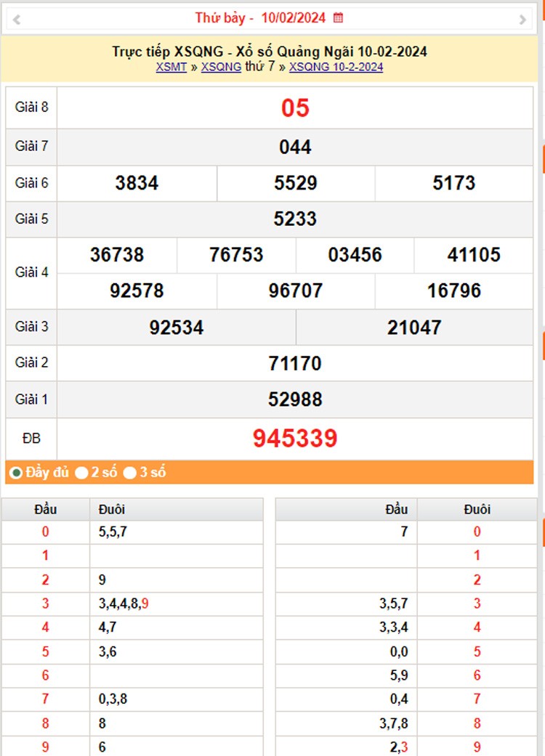The width and height of the screenshot is (545, 756).
Task: Click the Giải 6 number 5529
Action: pyautogui.click(x=296, y=183)
